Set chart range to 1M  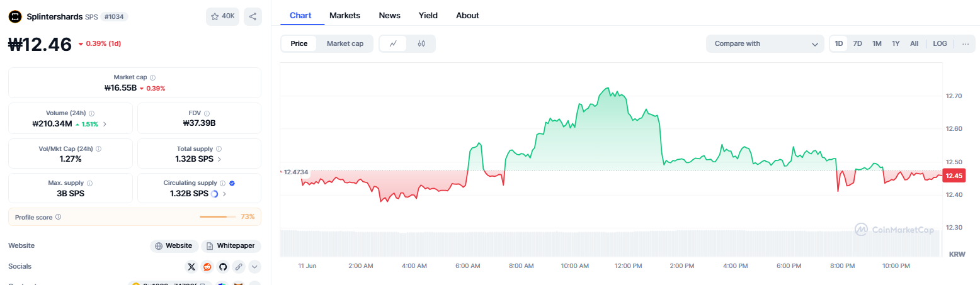pyautogui.click(x=877, y=43)
